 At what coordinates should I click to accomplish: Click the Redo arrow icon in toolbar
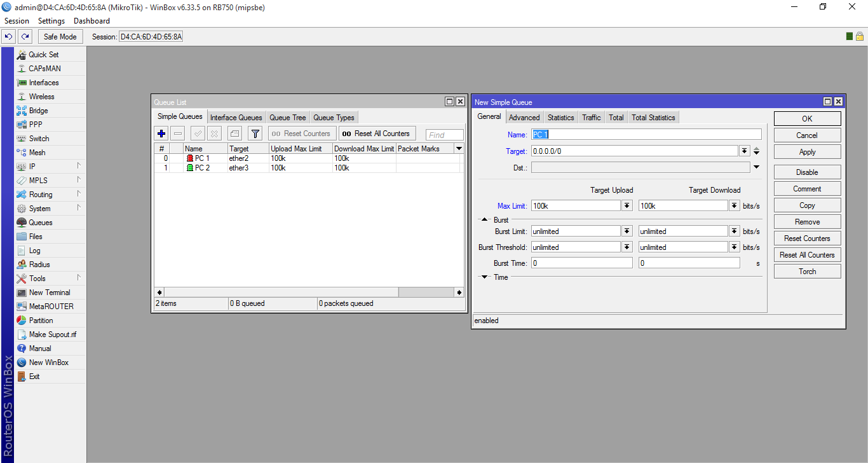click(x=25, y=37)
